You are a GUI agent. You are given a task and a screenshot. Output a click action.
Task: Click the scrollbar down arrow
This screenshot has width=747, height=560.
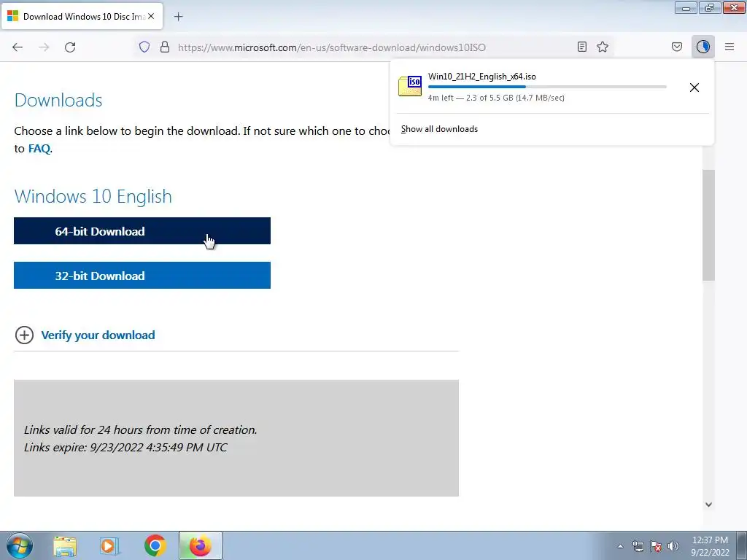[x=708, y=505]
